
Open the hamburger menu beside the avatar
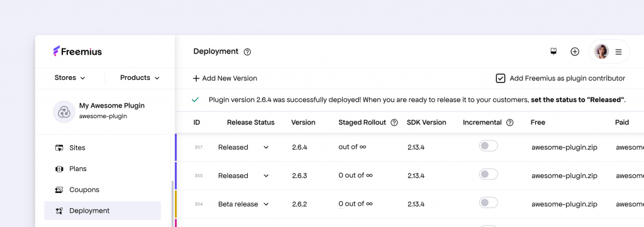pyautogui.click(x=619, y=52)
